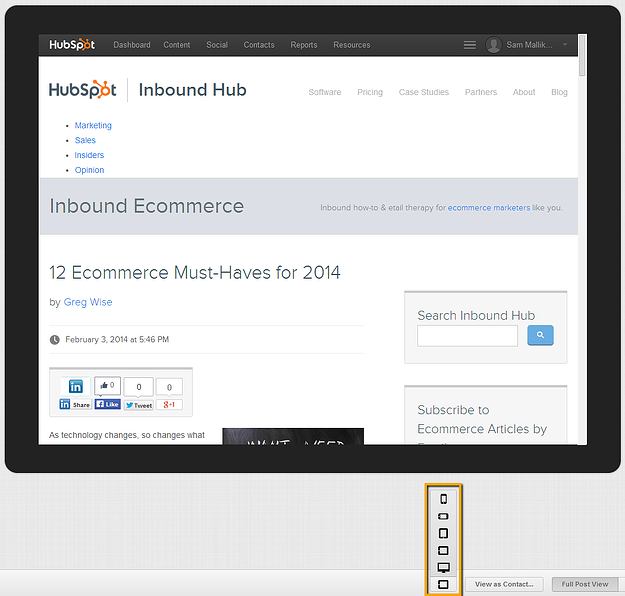Click the hamburger menu icon in top bar
Viewport: 625px width, 596px height.
tap(470, 45)
